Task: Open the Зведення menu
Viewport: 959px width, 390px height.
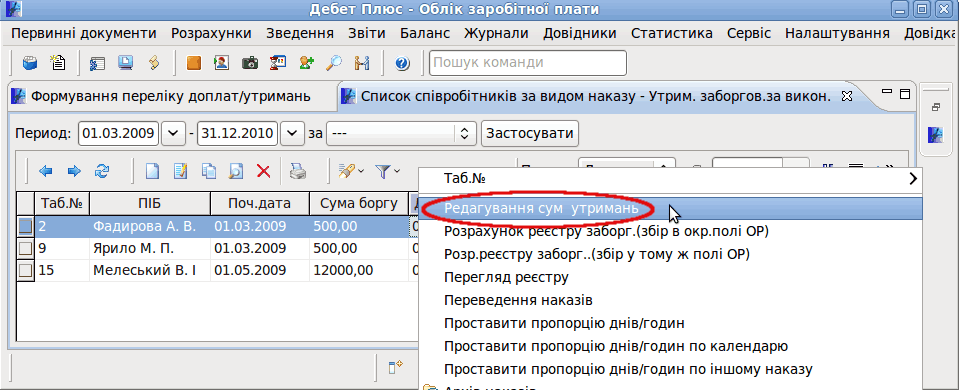Action: [300, 33]
